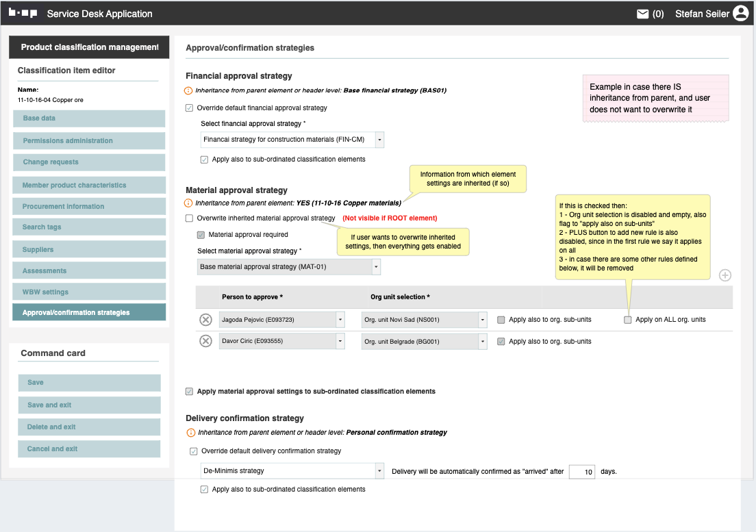Toggle Overwrite inherited material approval strategy
This screenshot has width=756, height=532.
point(190,218)
